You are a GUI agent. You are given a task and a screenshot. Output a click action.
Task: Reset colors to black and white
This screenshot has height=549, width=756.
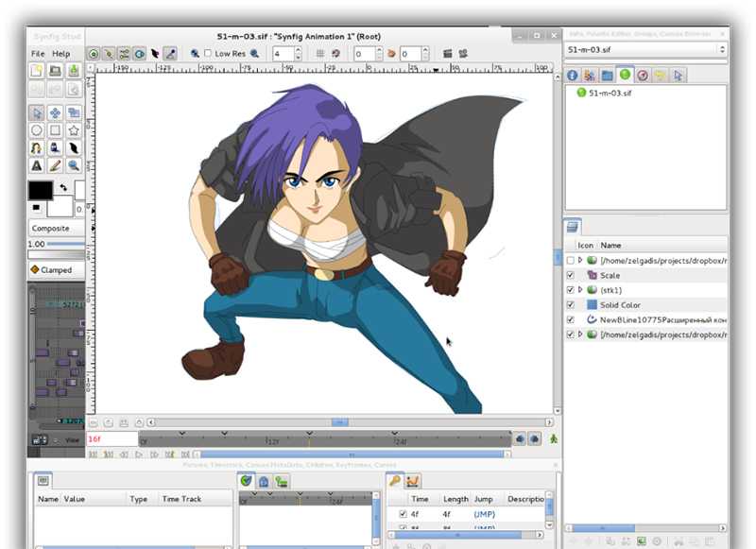pos(36,208)
